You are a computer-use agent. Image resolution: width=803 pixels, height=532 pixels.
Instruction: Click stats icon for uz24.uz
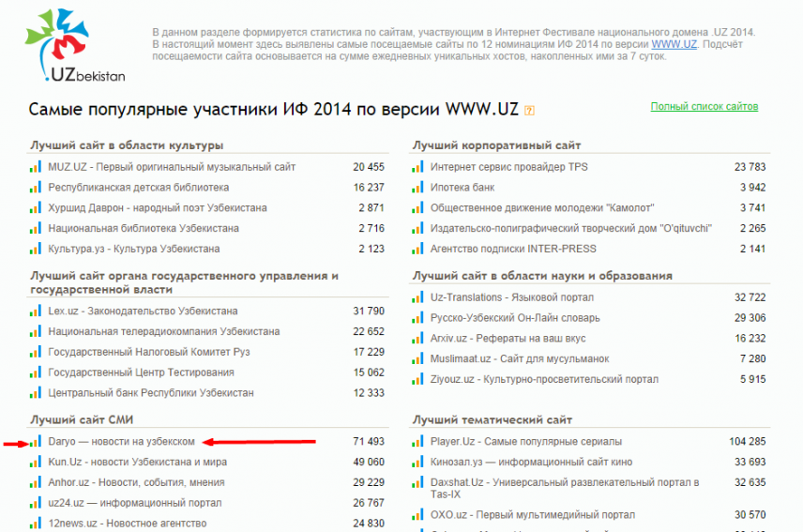coord(36,503)
